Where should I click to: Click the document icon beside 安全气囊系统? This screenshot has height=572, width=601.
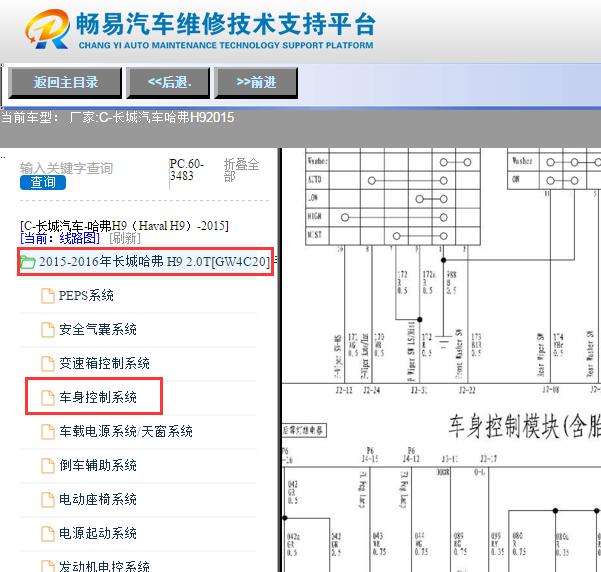(48, 330)
